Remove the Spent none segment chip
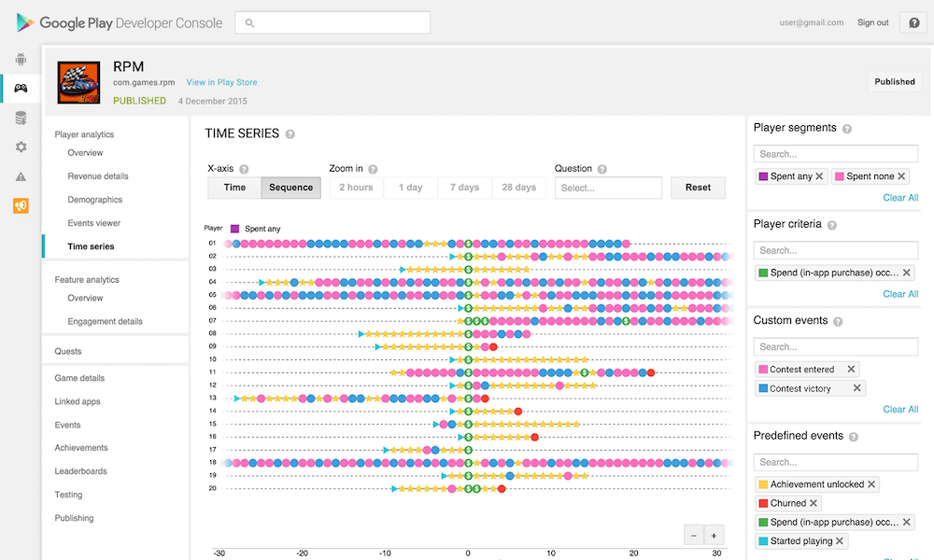 (901, 176)
